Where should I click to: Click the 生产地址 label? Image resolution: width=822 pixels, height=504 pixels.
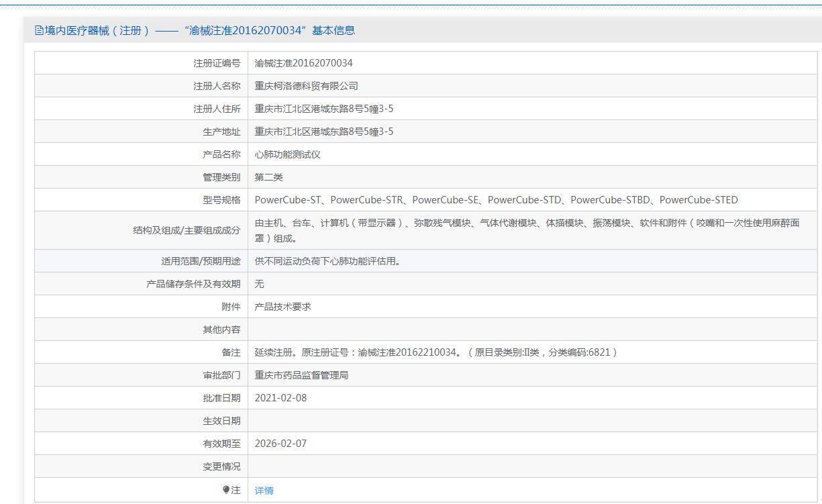tap(221, 132)
